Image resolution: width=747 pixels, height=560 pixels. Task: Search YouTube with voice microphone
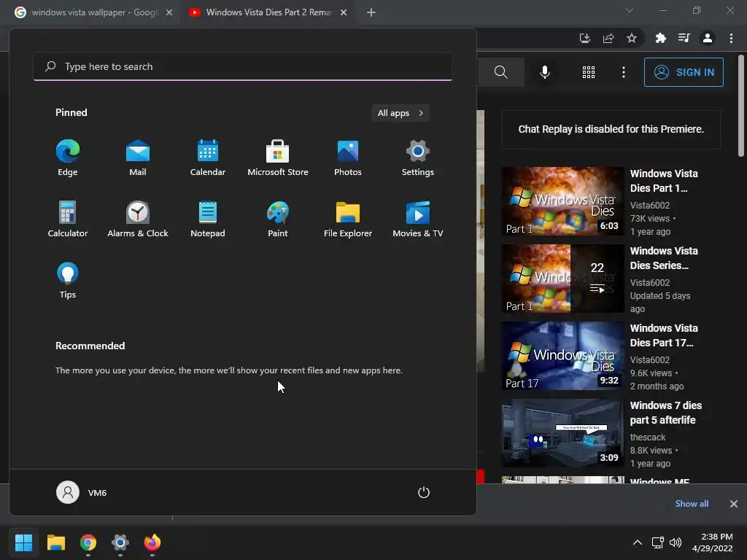tap(545, 72)
